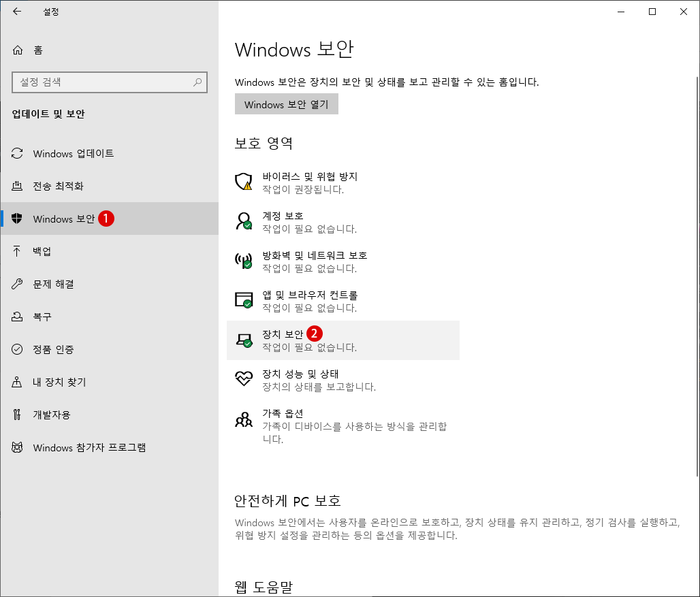Image resolution: width=700 pixels, height=597 pixels.
Task: Open Windows 참가자 프로그램 page
Action: coord(110,447)
